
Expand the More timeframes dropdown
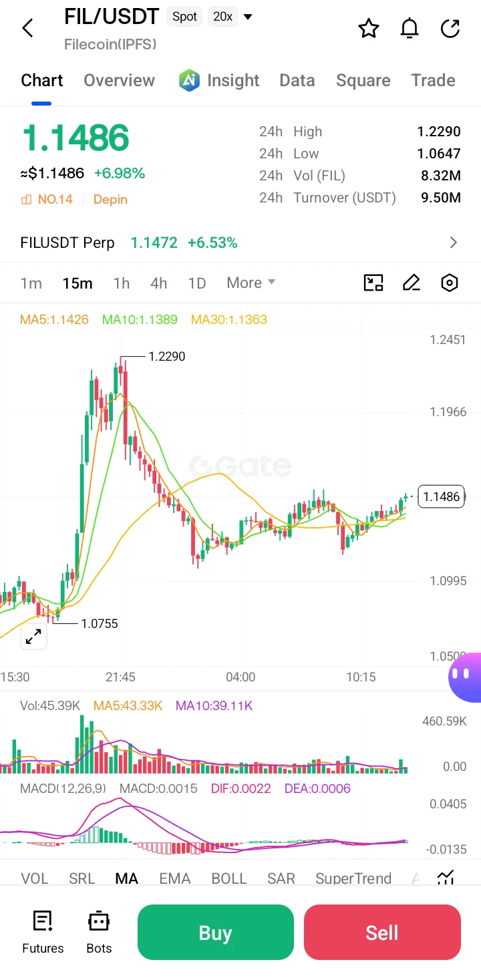251,283
